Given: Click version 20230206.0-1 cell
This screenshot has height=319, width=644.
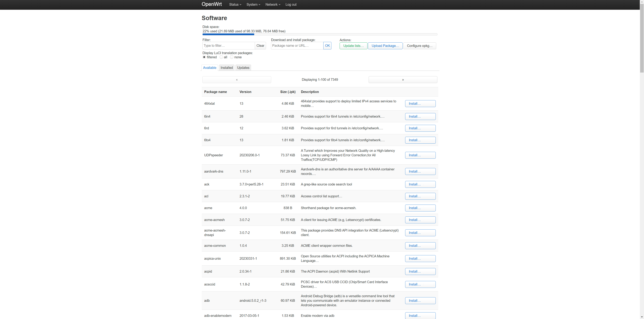Looking at the screenshot, I should tap(250, 155).
